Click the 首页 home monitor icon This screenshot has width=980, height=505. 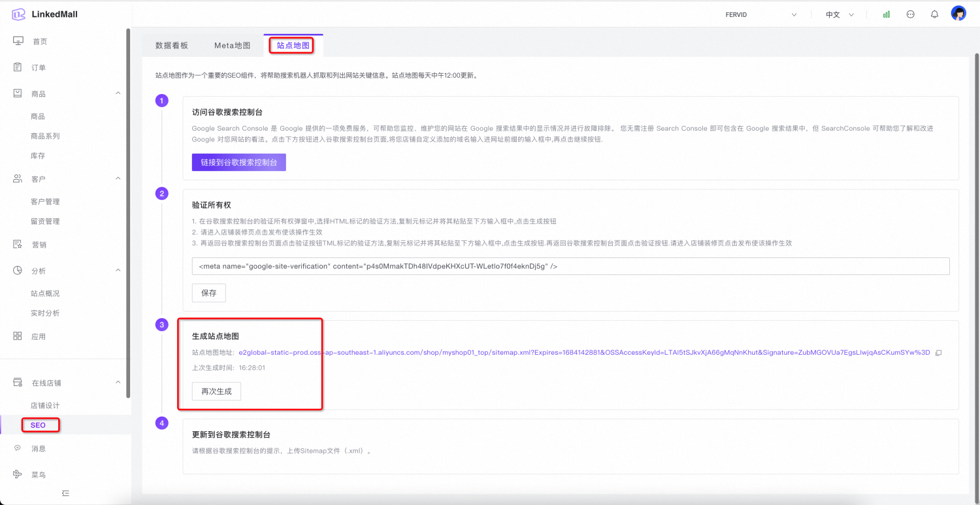click(18, 41)
